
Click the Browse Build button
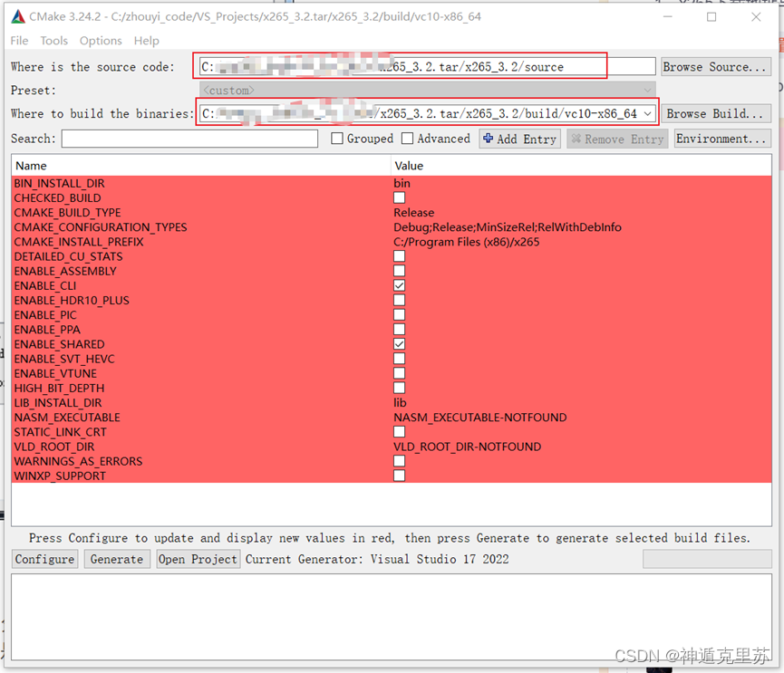click(x=715, y=113)
